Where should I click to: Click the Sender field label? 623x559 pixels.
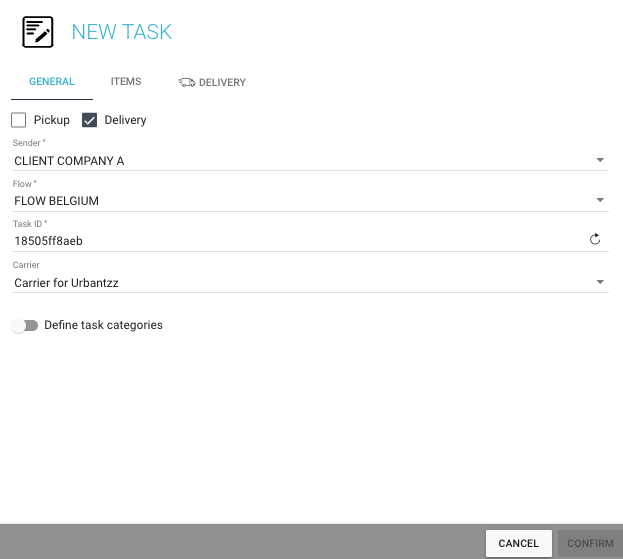click(x=29, y=143)
